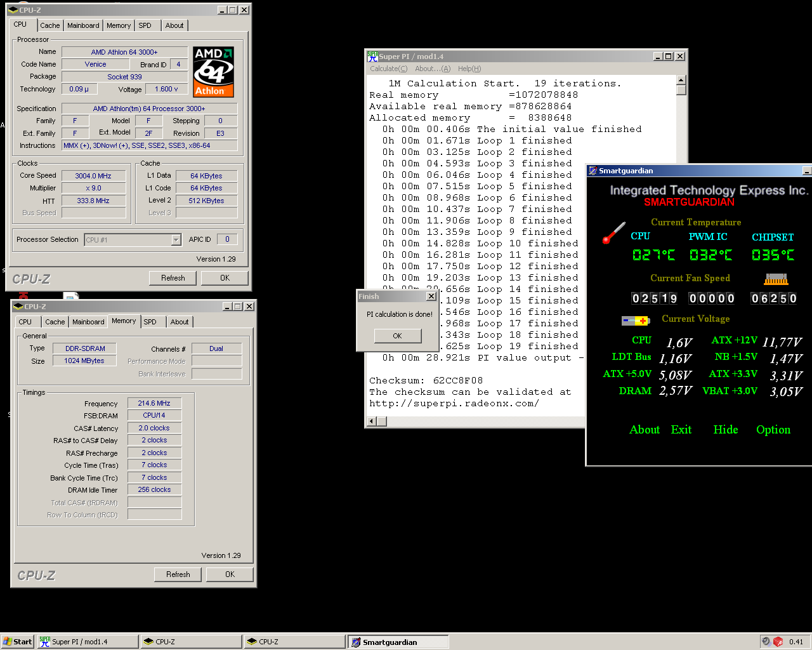Open the About tab in lower CPU-Z
The image size is (812, 650).
tap(180, 322)
